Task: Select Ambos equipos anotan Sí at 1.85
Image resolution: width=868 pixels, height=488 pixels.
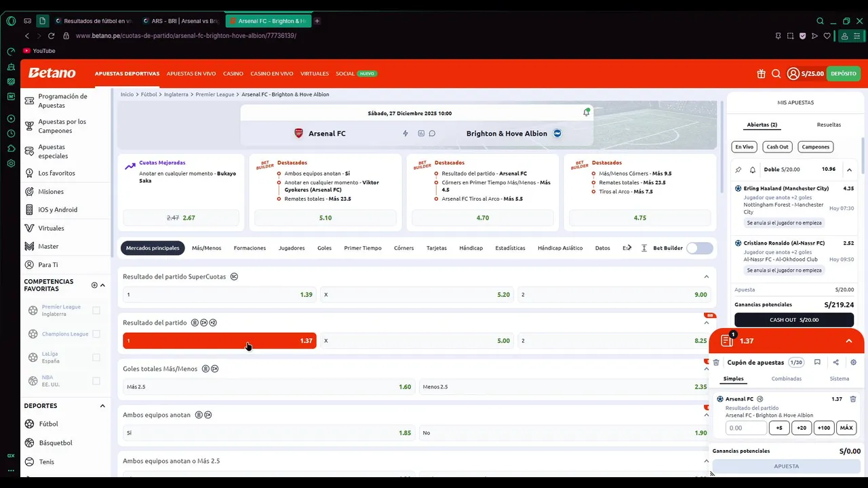Action: coord(269,433)
